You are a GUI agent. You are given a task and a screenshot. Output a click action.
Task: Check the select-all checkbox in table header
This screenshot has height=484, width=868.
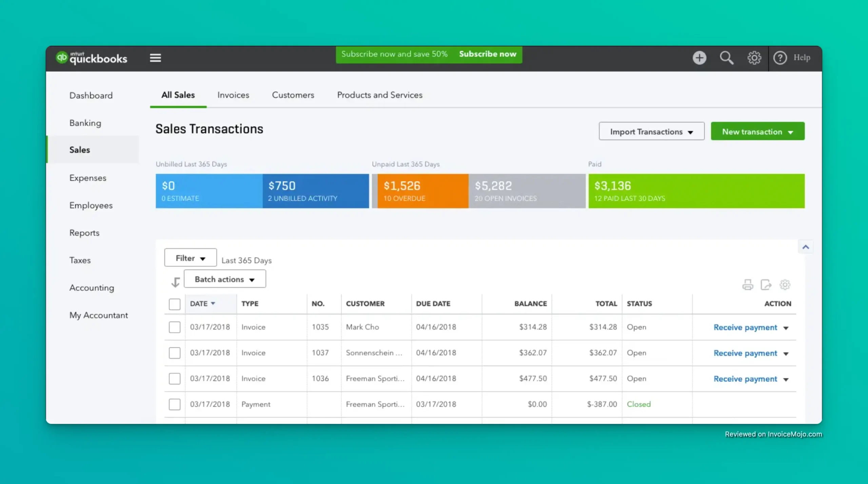coord(175,304)
